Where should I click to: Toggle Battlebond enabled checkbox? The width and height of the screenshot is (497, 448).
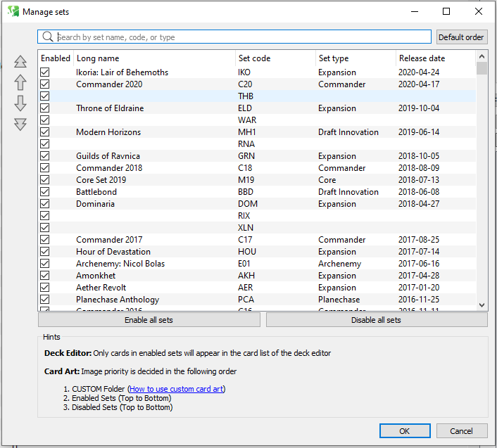click(44, 191)
